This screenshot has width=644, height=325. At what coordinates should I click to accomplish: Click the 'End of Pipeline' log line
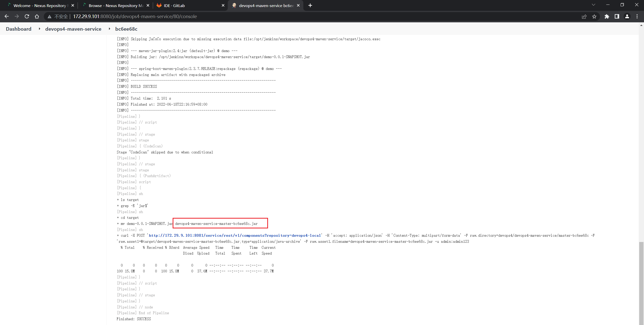point(143,313)
